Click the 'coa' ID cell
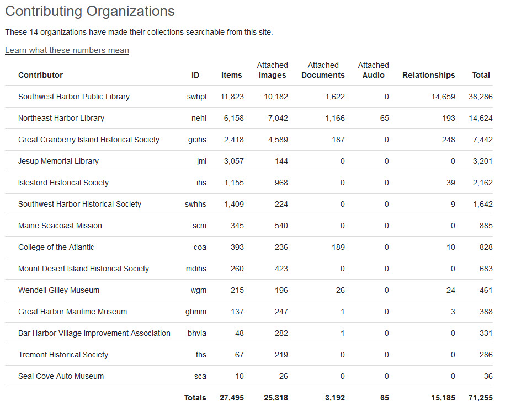532x407 pixels. pos(200,247)
